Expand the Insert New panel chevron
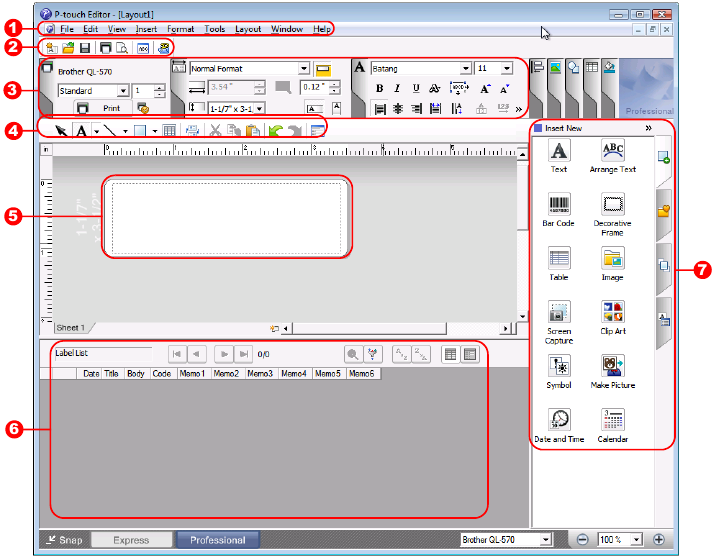 pyautogui.click(x=648, y=128)
